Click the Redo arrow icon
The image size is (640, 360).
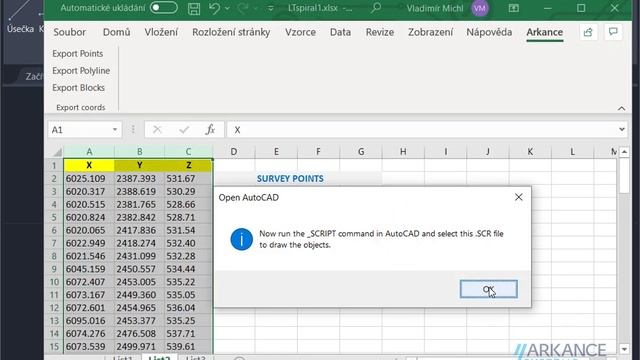click(243, 8)
